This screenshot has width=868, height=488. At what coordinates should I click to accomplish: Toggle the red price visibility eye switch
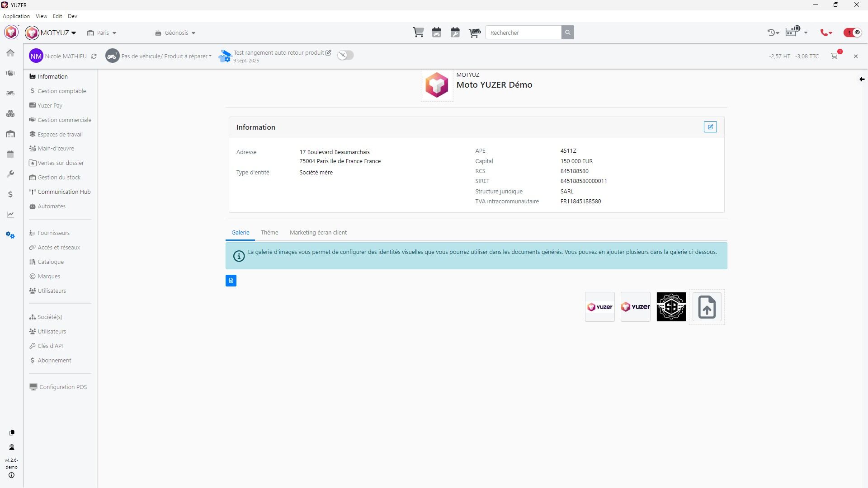coord(853,33)
